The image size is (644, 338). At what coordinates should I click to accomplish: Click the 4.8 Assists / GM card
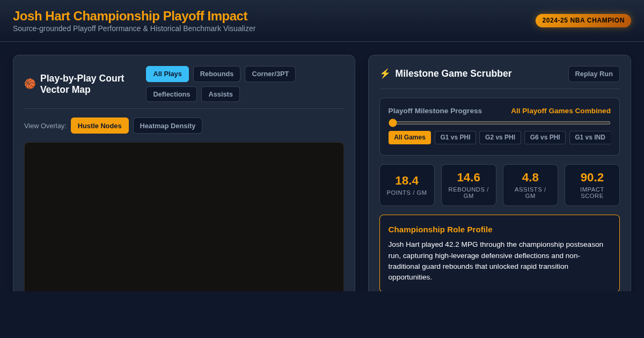coord(530,185)
